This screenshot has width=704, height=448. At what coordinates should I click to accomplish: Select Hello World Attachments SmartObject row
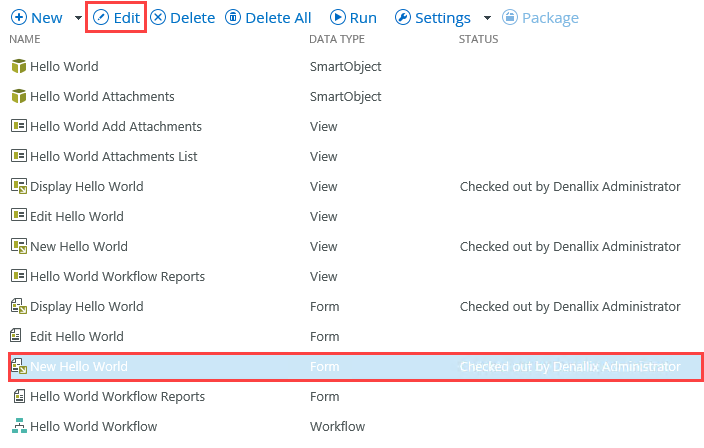click(x=102, y=97)
